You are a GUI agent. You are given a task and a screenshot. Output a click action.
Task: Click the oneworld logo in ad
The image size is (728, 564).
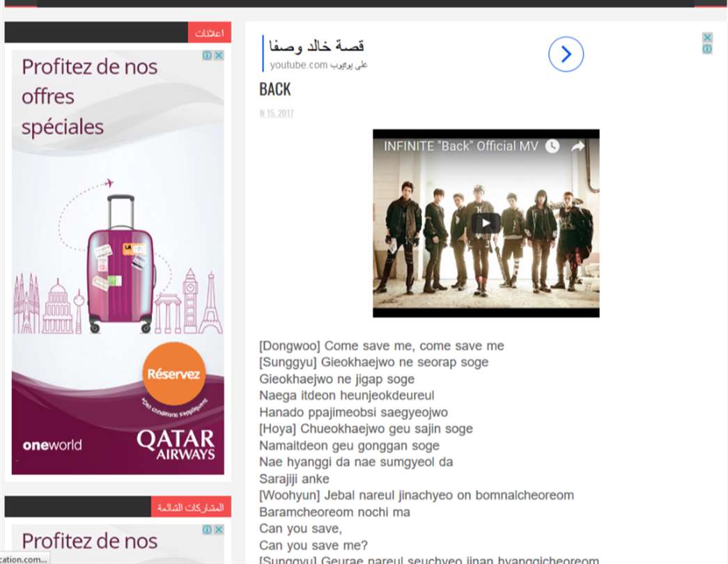click(x=52, y=445)
